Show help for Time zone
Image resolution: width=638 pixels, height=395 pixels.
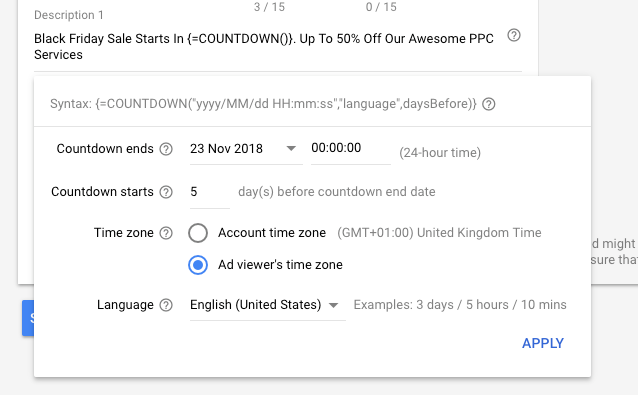(x=166, y=233)
